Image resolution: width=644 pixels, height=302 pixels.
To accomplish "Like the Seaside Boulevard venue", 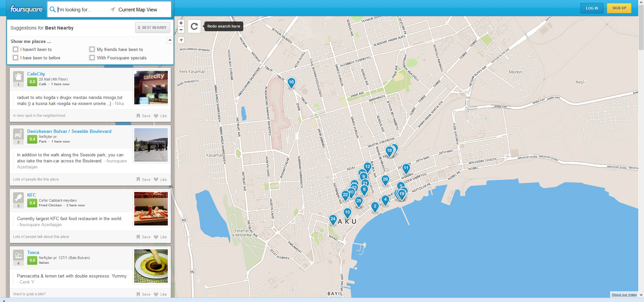I will pos(160,180).
